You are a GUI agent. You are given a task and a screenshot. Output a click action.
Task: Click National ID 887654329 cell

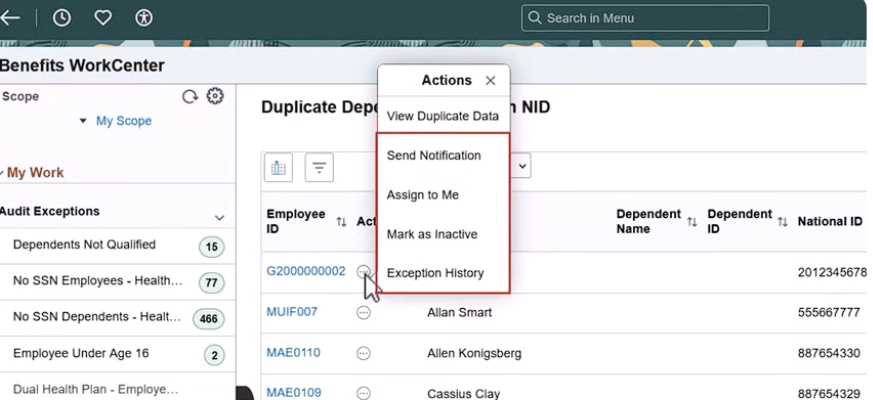828,393
